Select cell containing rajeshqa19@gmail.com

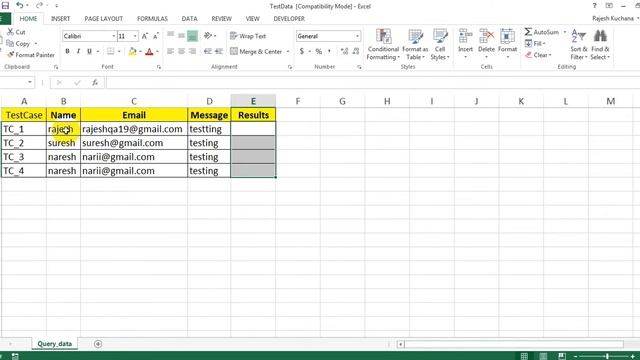pyautogui.click(x=134, y=129)
